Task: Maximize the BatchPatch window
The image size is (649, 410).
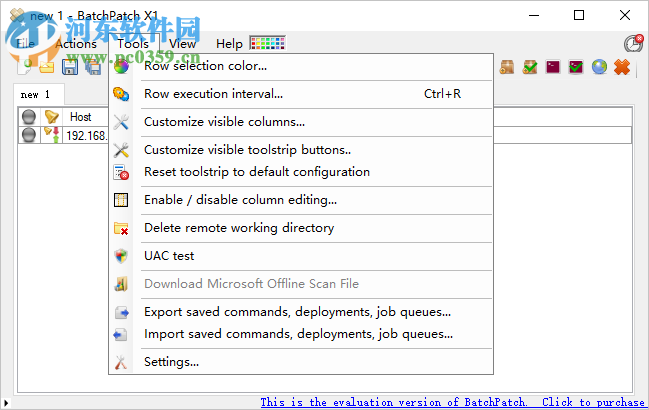Action: (x=579, y=15)
